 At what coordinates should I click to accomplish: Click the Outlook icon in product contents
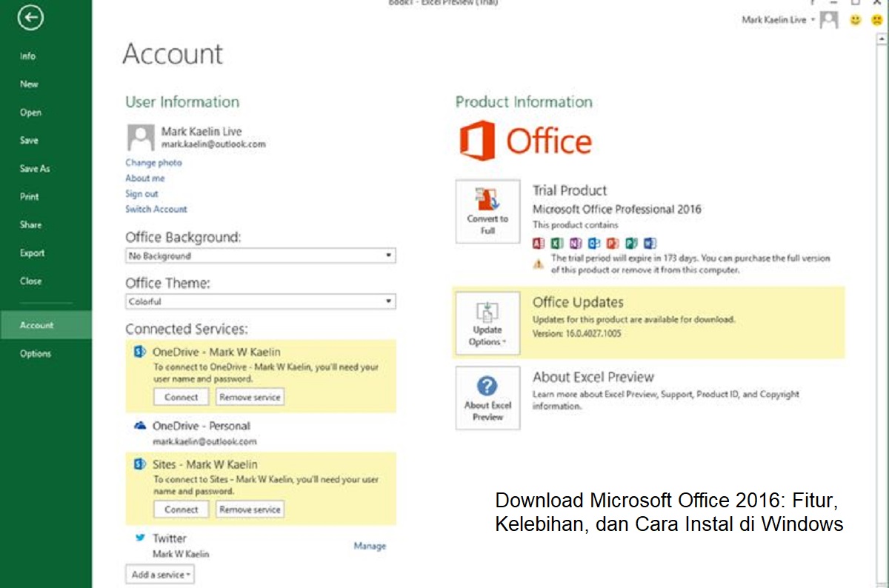click(594, 243)
